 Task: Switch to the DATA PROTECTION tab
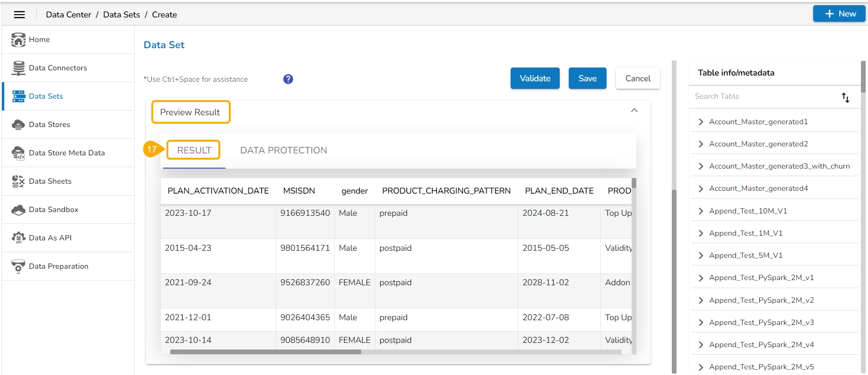tap(283, 150)
